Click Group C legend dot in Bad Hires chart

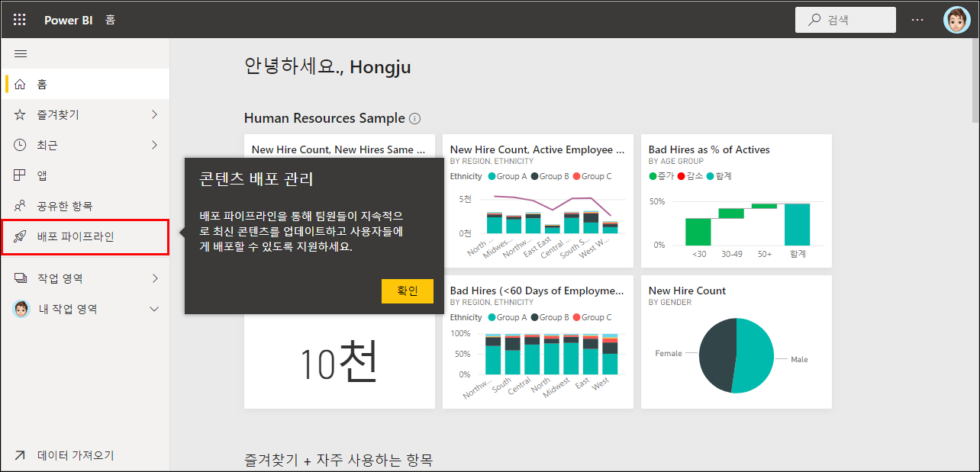(x=576, y=317)
